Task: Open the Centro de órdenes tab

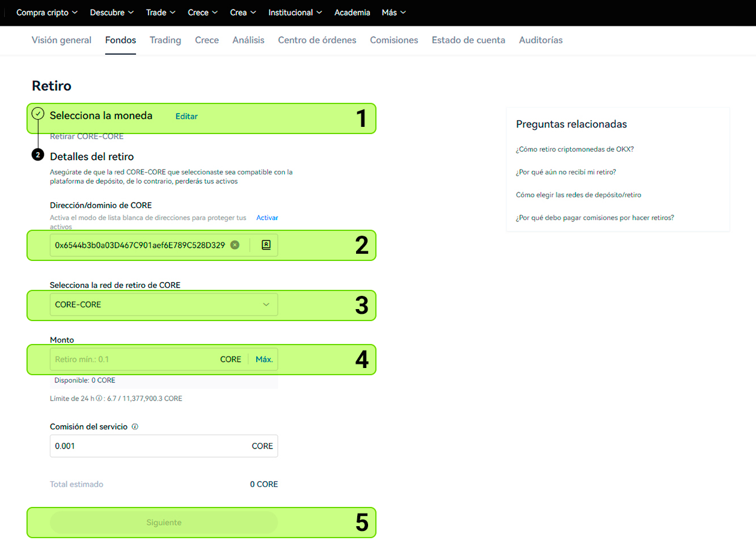Action: tap(317, 40)
